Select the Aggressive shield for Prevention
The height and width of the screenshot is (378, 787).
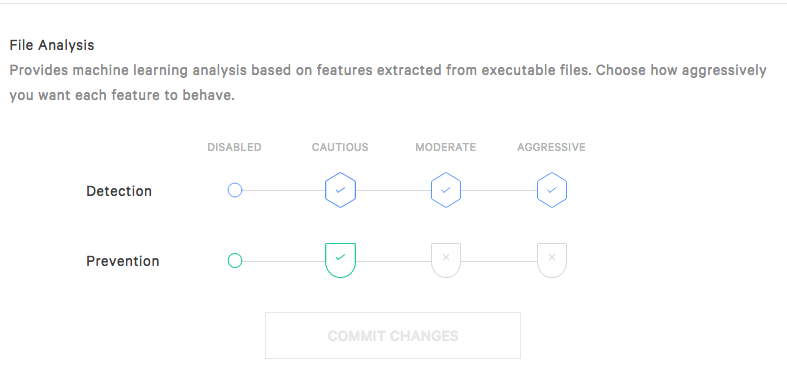(x=552, y=261)
